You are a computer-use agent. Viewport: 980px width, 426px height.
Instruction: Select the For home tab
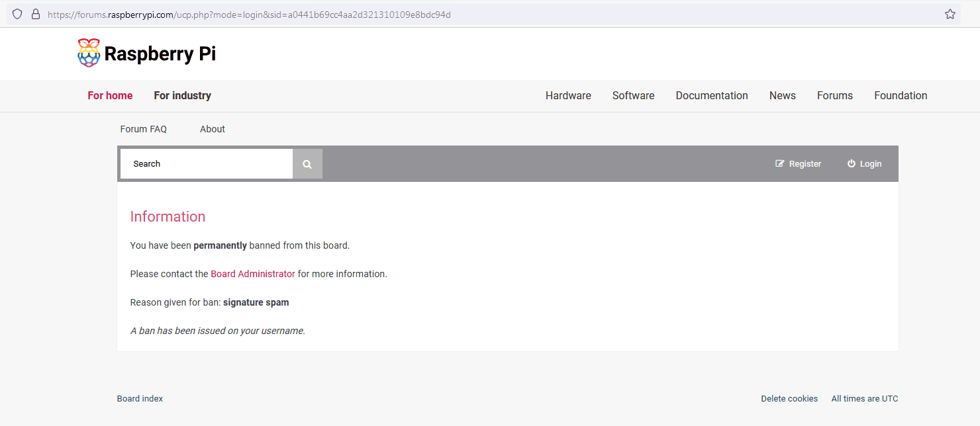110,96
